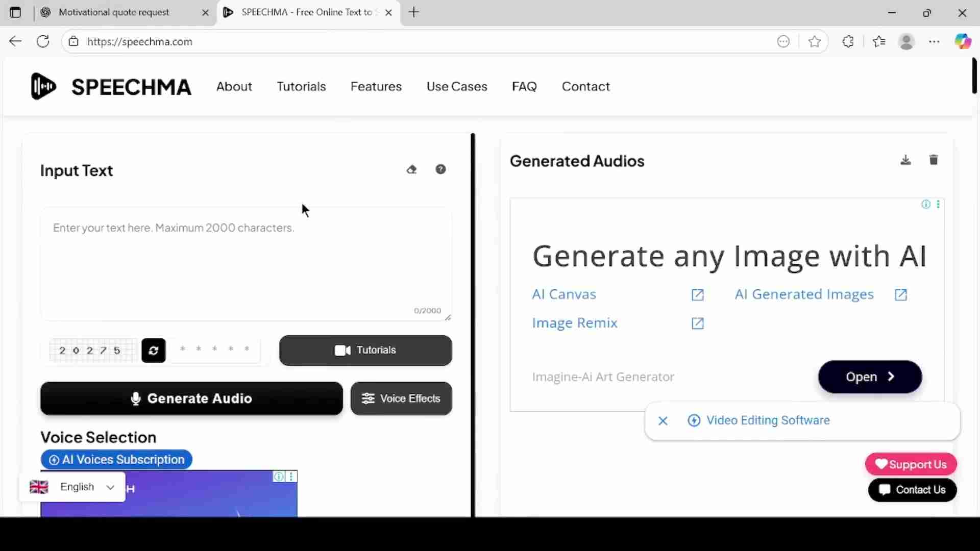Open the ad options three-dot menu
The image size is (980, 551).
[939, 204]
